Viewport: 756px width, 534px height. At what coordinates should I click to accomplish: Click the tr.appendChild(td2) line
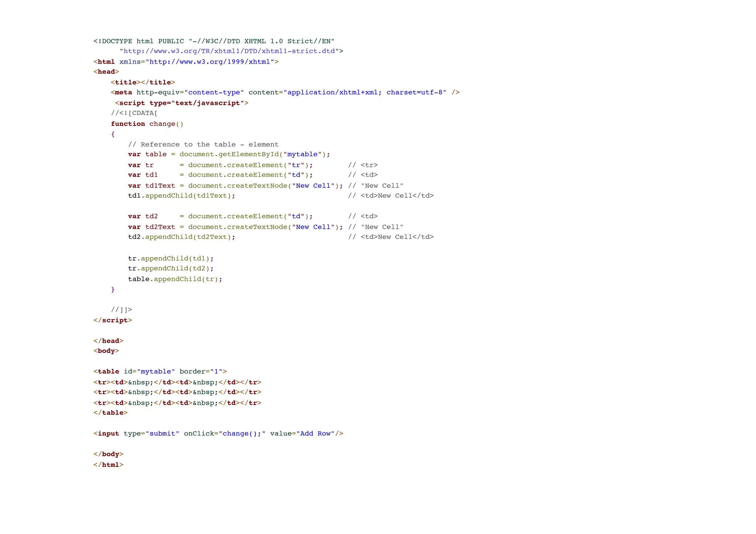point(171,268)
